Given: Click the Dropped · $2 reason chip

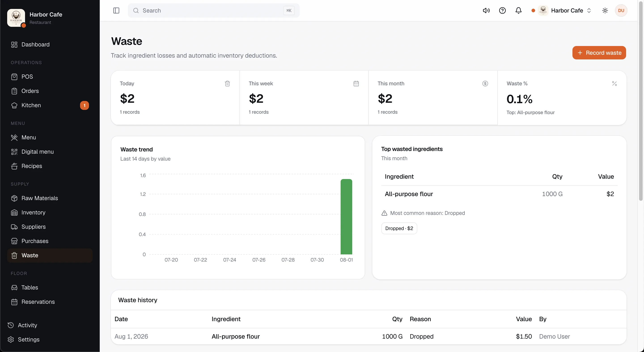Looking at the screenshot, I should [x=399, y=228].
